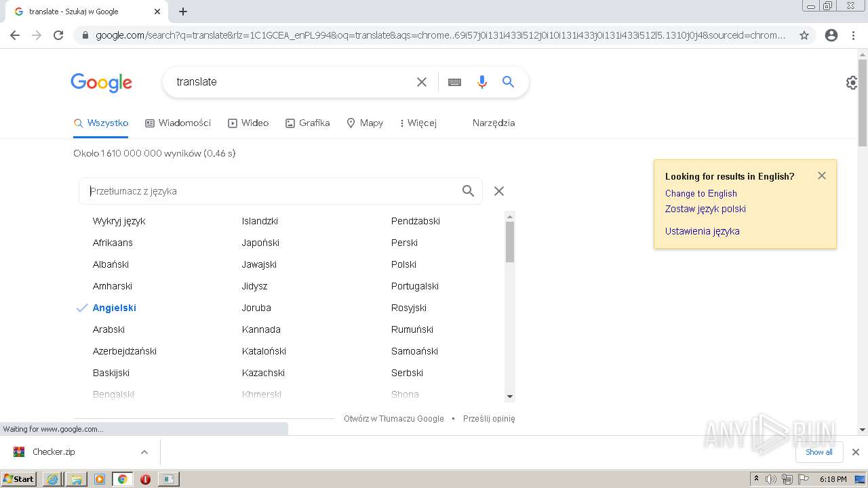Select Portugalski language
This screenshot has width=868, height=488.
point(415,286)
